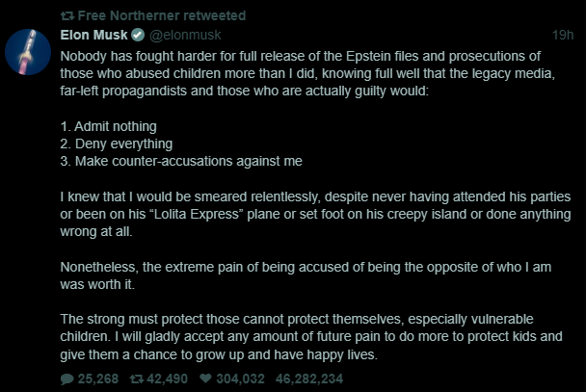Click the verified badge beside Elon Musk

pyautogui.click(x=138, y=36)
